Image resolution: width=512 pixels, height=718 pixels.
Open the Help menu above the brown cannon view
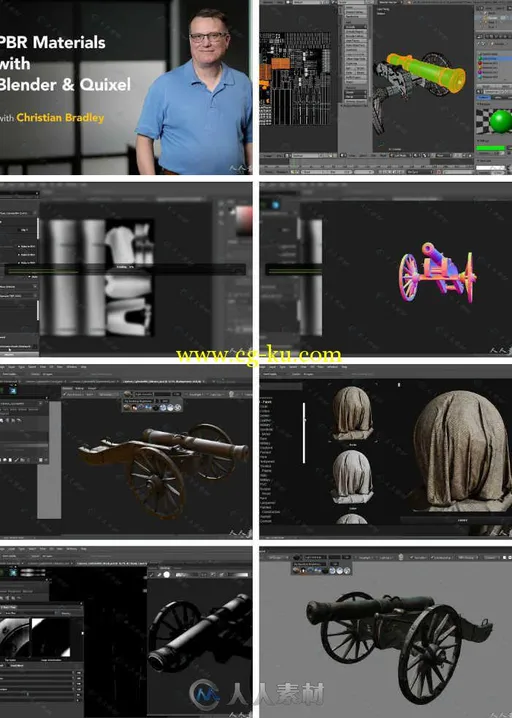(x=84, y=367)
